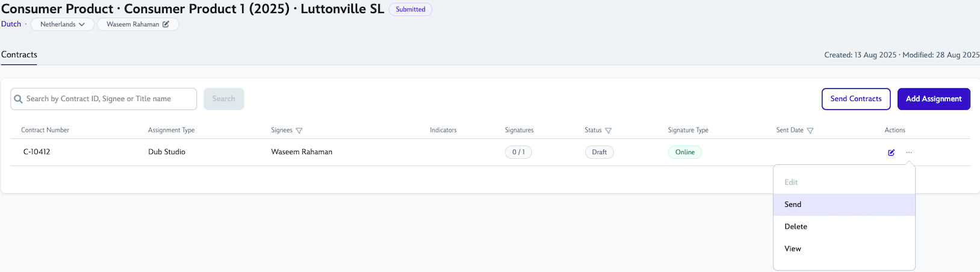Open the Dutch language link
980x272 pixels.
point(11,24)
